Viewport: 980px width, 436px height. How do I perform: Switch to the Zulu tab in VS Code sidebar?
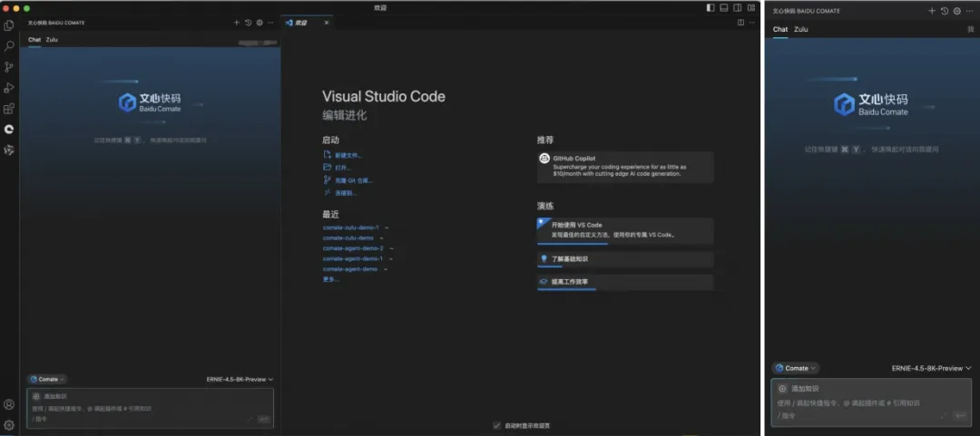pyautogui.click(x=52, y=40)
